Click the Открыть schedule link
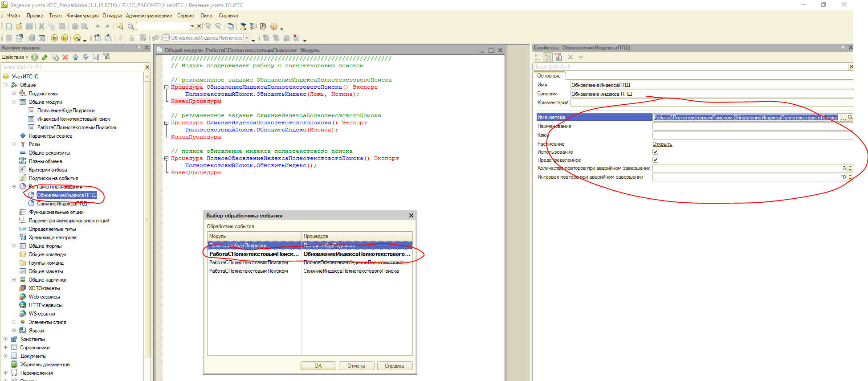The width and height of the screenshot is (868, 381). click(x=662, y=144)
